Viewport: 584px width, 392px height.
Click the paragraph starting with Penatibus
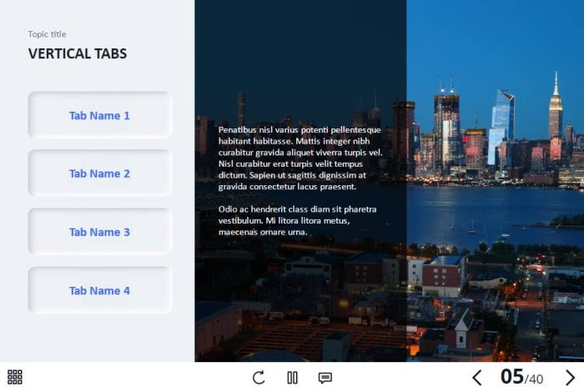(x=300, y=158)
